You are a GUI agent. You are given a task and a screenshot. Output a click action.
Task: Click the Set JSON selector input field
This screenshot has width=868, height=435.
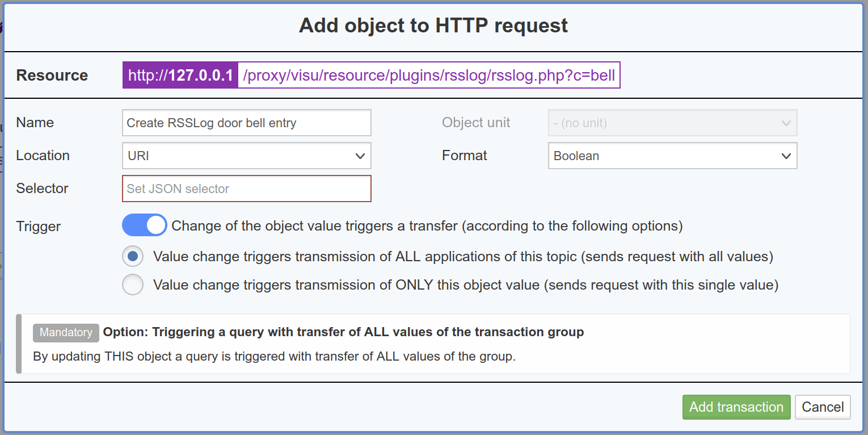(247, 189)
